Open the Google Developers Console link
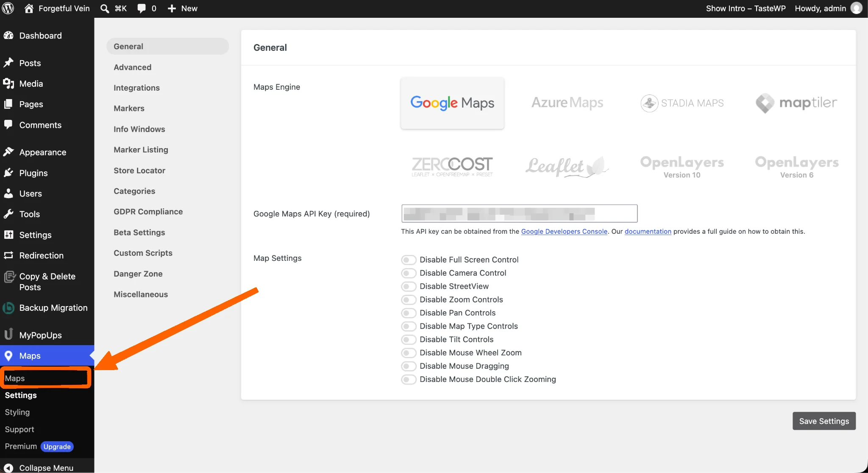Image resolution: width=868 pixels, height=473 pixels. 564,232
